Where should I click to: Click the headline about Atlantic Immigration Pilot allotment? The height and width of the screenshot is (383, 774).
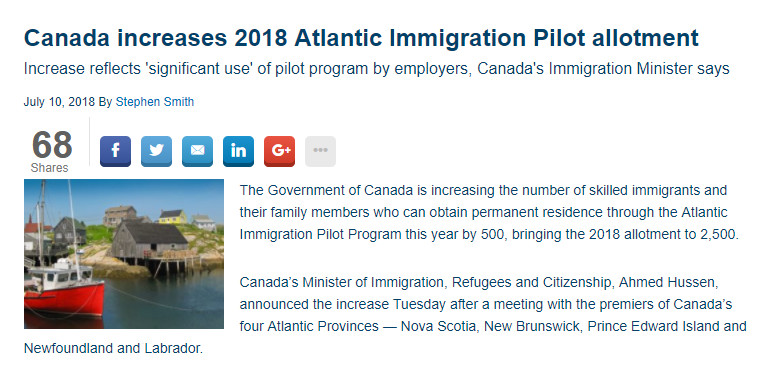tap(361, 38)
